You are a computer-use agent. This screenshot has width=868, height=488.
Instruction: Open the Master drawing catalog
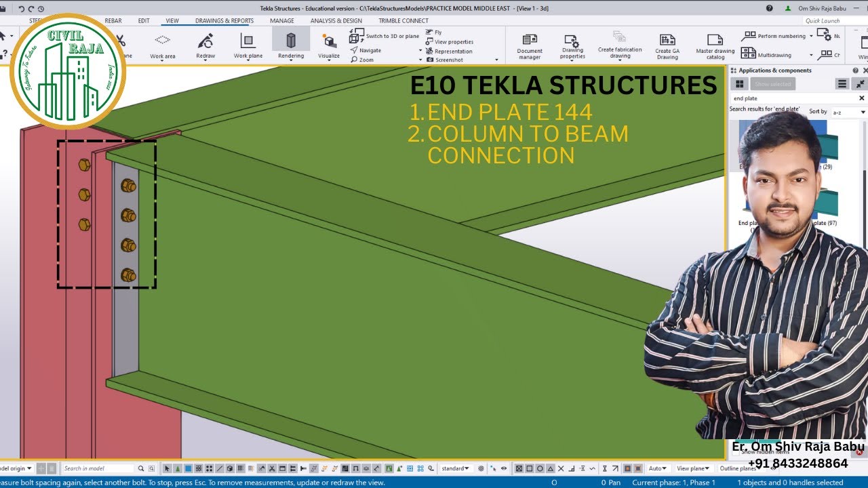tap(715, 45)
